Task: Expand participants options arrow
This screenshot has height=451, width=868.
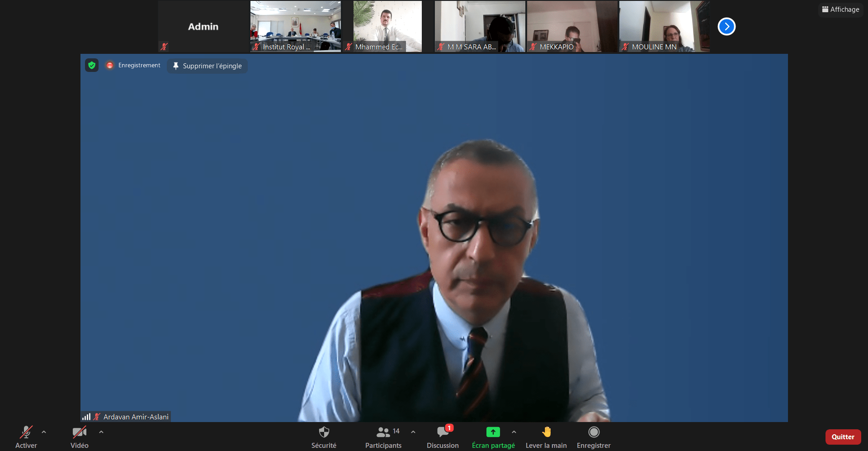Action: click(x=413, y=432)
